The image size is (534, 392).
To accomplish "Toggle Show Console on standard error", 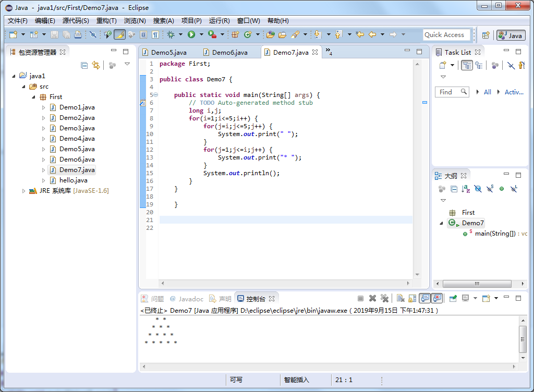I will [437, 298].
